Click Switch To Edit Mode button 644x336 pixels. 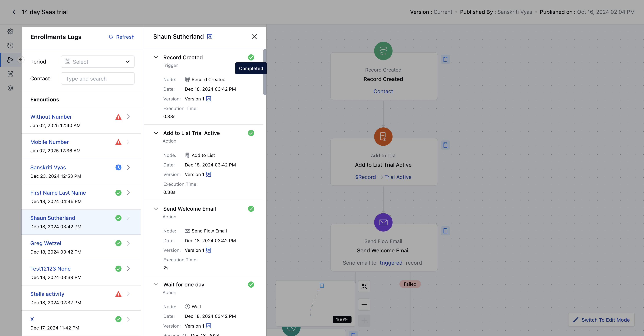(601, 320)
